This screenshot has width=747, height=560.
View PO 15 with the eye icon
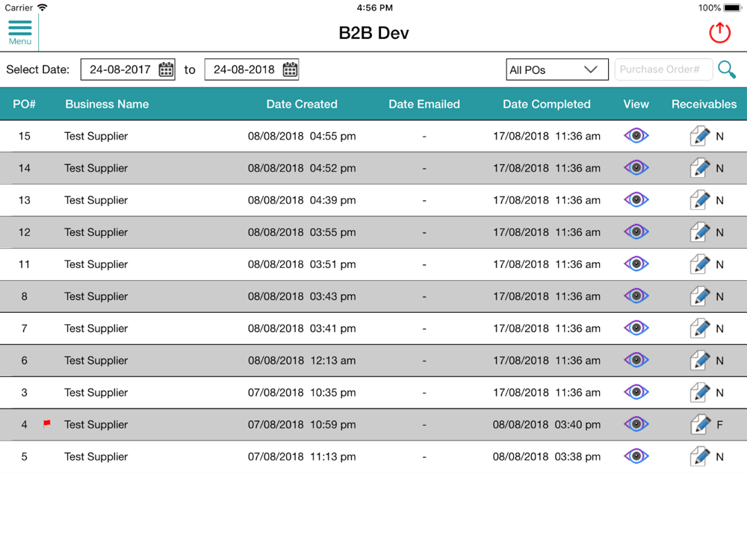click(636, 136)
